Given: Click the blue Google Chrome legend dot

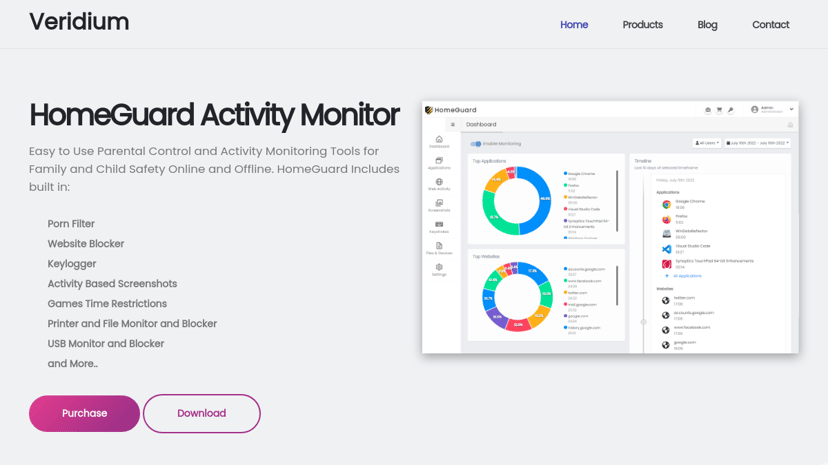Looking at the screenshot, I should click(565, 173).
